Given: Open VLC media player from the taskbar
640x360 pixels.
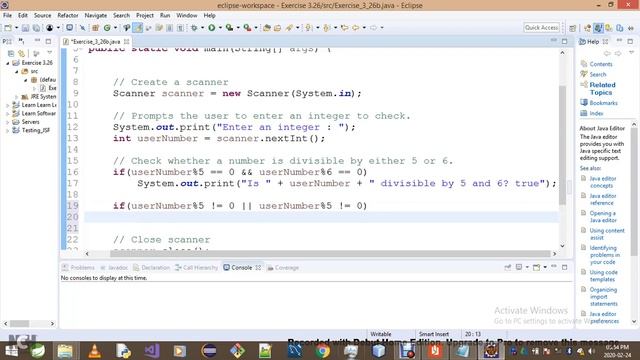Looking at the screenshot, I should (x=95, y=351).
